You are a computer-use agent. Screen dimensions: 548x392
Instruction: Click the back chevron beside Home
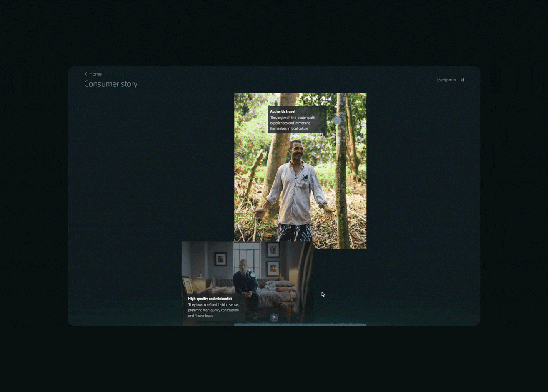[86, 74]
